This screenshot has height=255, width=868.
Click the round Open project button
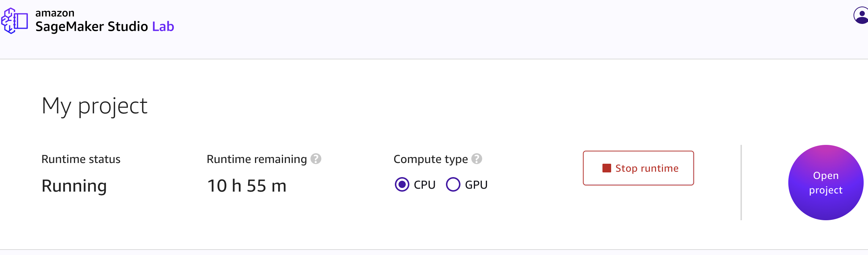(x=826, y=183)
